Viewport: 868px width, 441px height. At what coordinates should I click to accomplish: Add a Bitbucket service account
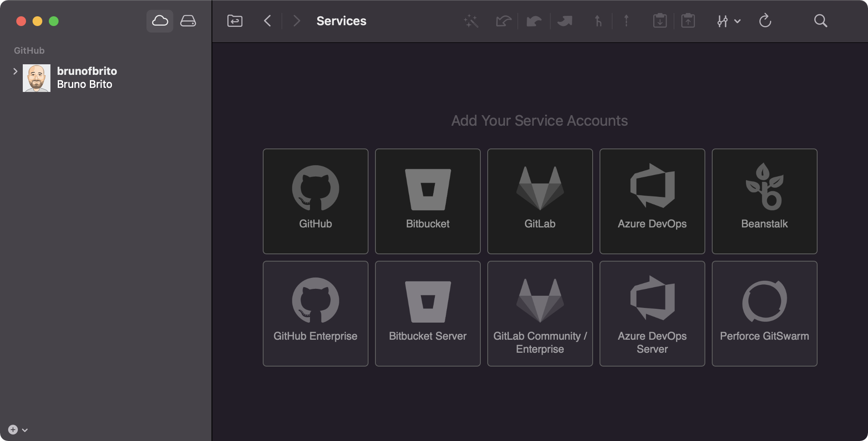click(427, 201)
